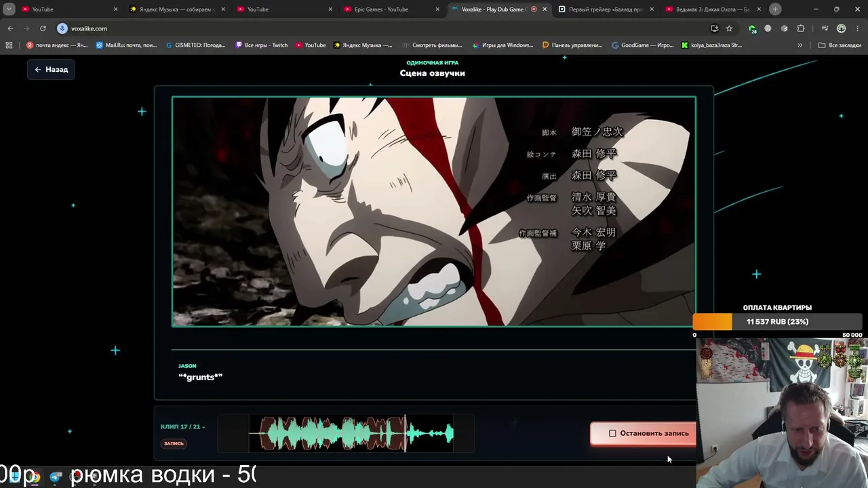Open the Яндекс Музыка bookmark

click(362, 45)
